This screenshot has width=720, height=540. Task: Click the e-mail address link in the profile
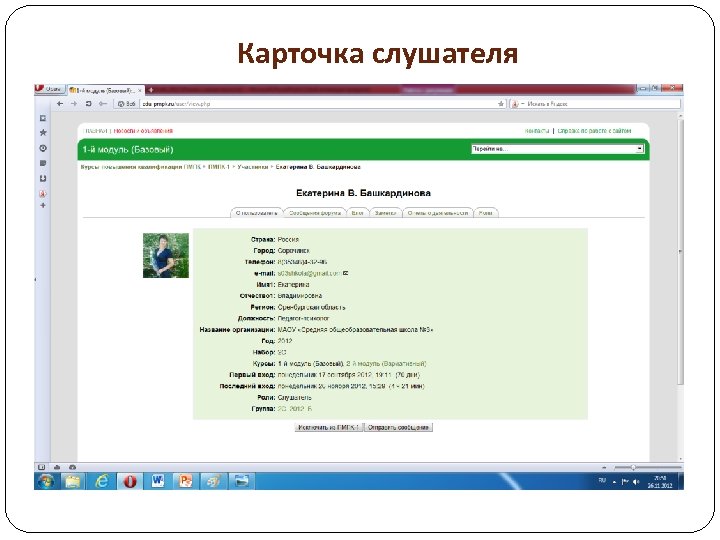[309, 273]
